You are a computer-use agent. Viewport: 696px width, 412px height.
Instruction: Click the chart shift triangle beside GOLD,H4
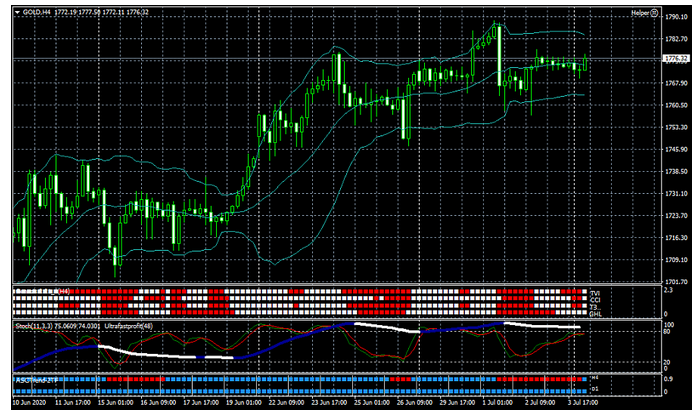[16, 11]
